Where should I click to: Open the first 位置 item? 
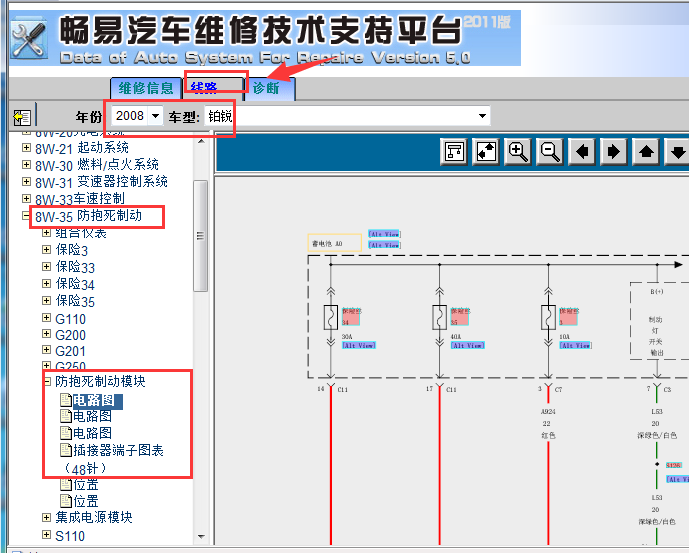[x=86, y=485]
